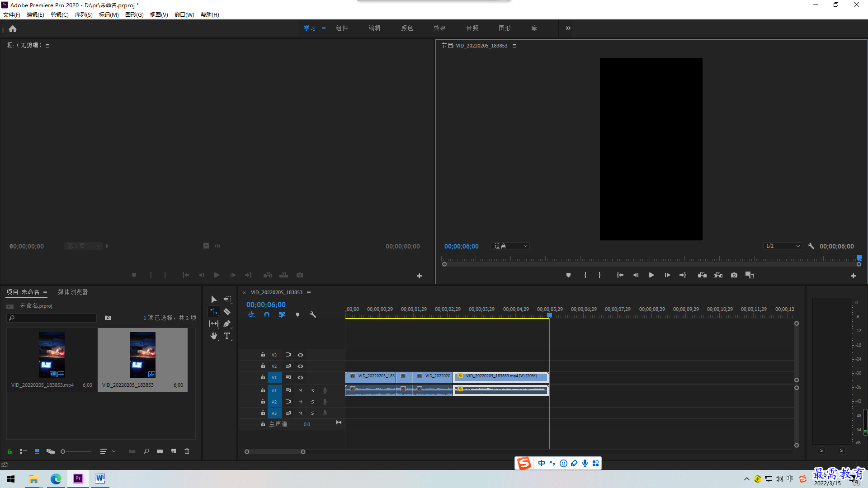Open timeline display settings wrench

click(313, 314)
